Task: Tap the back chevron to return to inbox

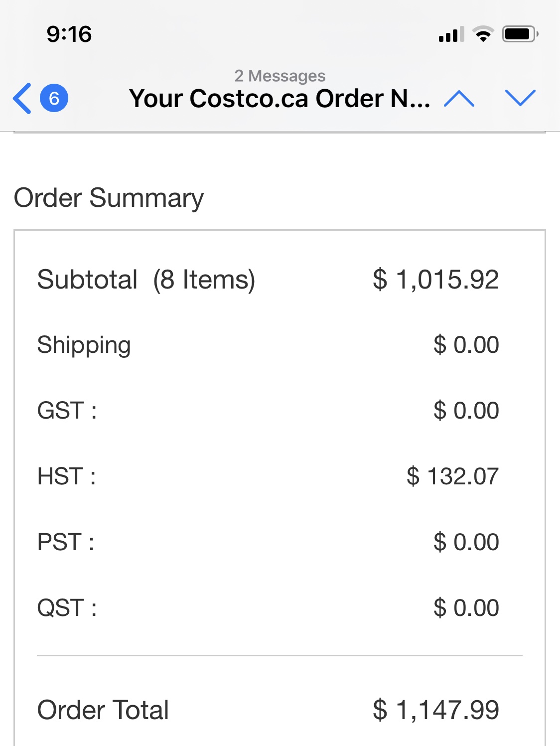Action: pos(22,98)
